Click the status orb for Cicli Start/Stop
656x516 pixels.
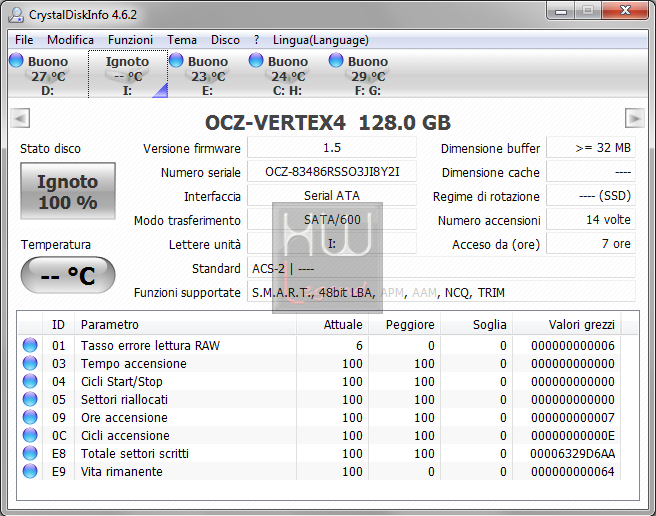click(30, 381)
